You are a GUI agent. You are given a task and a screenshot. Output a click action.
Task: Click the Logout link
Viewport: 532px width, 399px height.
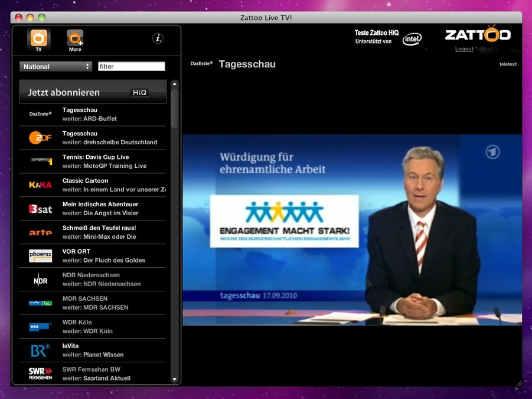(464, 49)
